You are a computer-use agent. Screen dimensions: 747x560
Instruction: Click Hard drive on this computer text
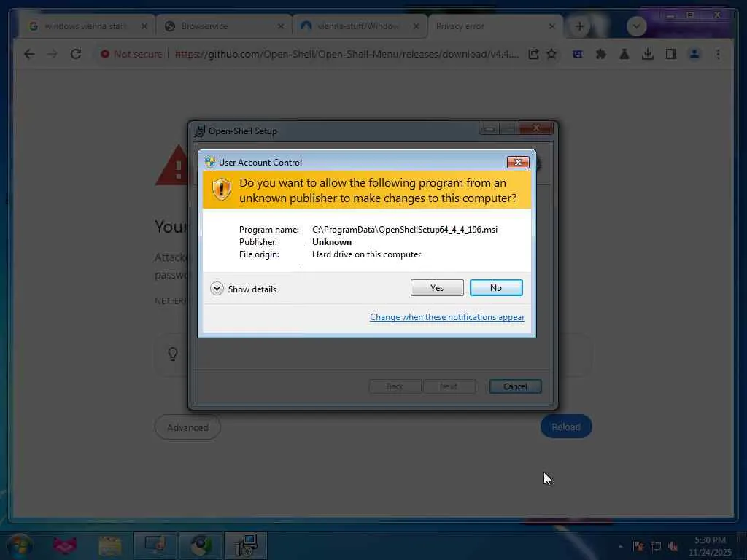coord(366,254)
